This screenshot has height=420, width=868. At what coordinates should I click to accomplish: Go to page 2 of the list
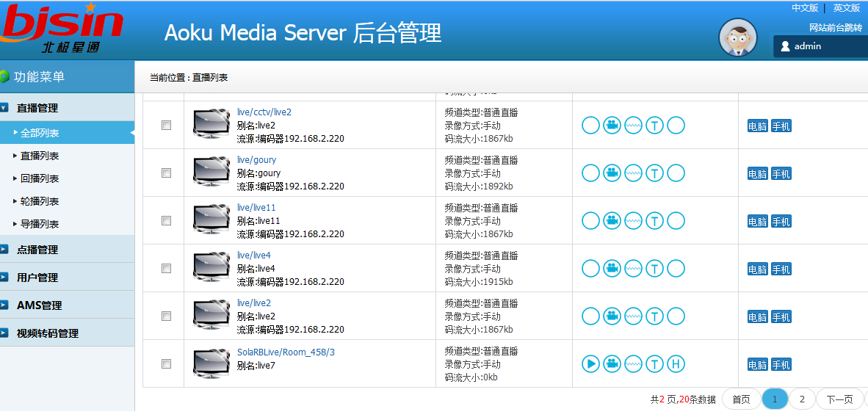[802, 399]
